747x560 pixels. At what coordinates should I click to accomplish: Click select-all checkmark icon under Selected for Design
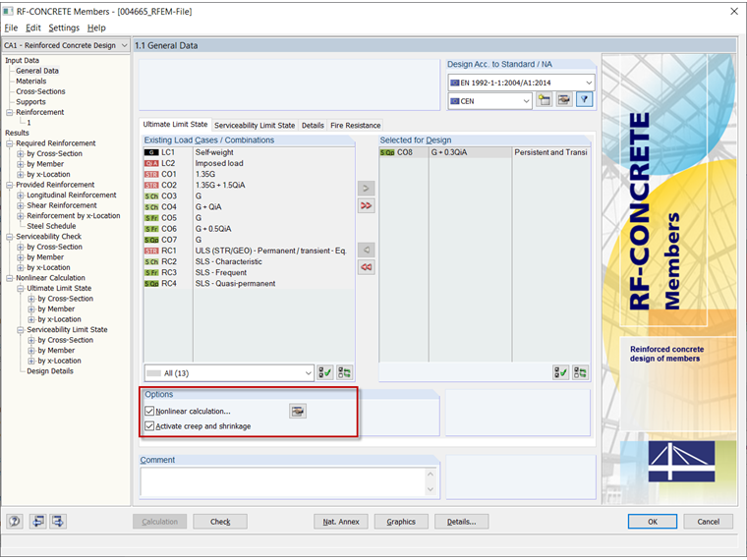click(560, 373)
